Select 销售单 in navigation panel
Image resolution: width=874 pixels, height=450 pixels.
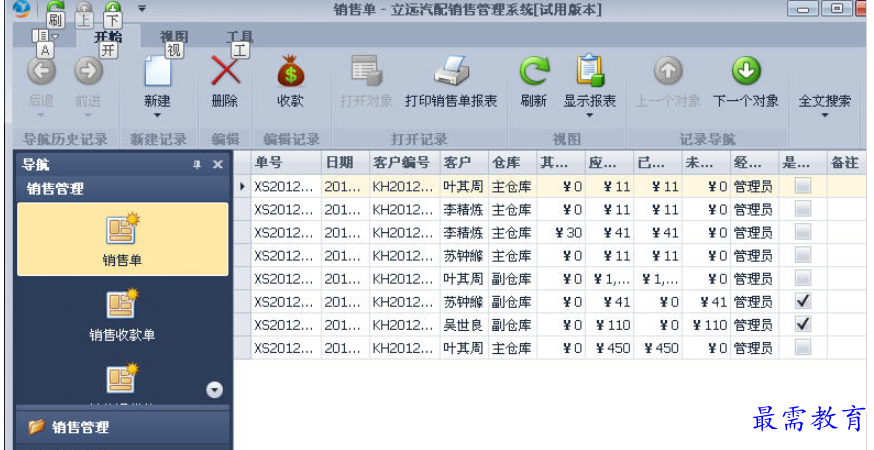click(122, 239)
